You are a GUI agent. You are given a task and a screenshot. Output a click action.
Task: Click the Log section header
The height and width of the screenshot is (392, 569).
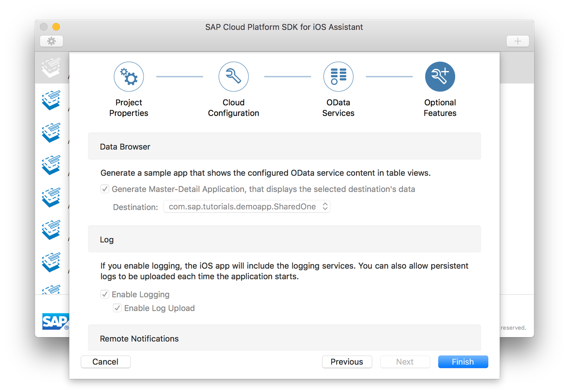pos(284,239)
